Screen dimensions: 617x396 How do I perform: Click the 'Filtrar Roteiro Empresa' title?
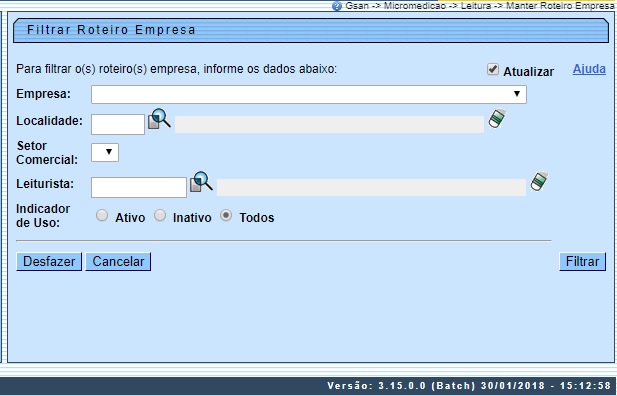tap(111, 30)
